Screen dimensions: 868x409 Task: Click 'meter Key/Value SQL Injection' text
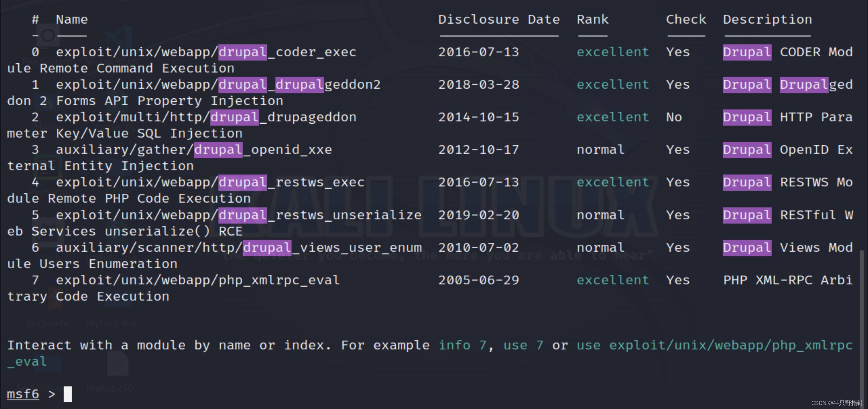pos(125,134)
